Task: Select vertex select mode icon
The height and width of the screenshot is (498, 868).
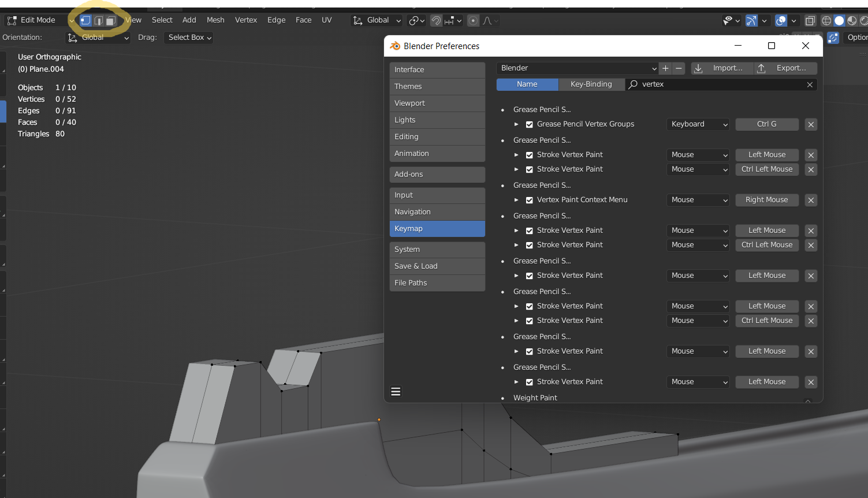Action: (85, 20)
